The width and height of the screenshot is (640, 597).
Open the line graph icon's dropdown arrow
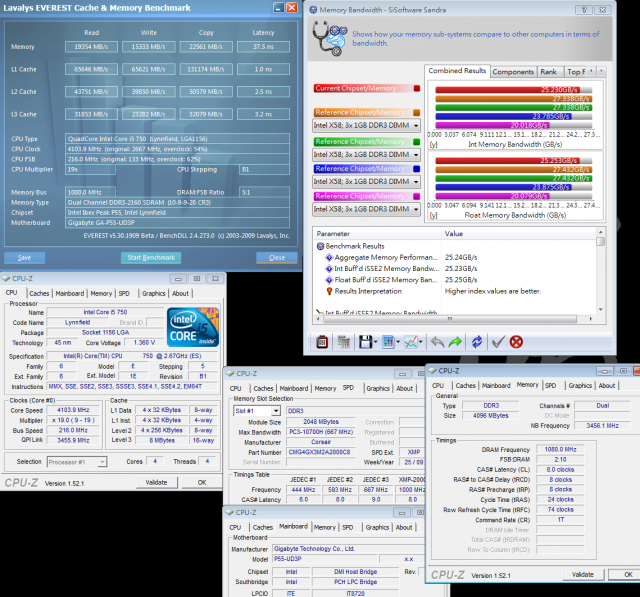(421, 342)
